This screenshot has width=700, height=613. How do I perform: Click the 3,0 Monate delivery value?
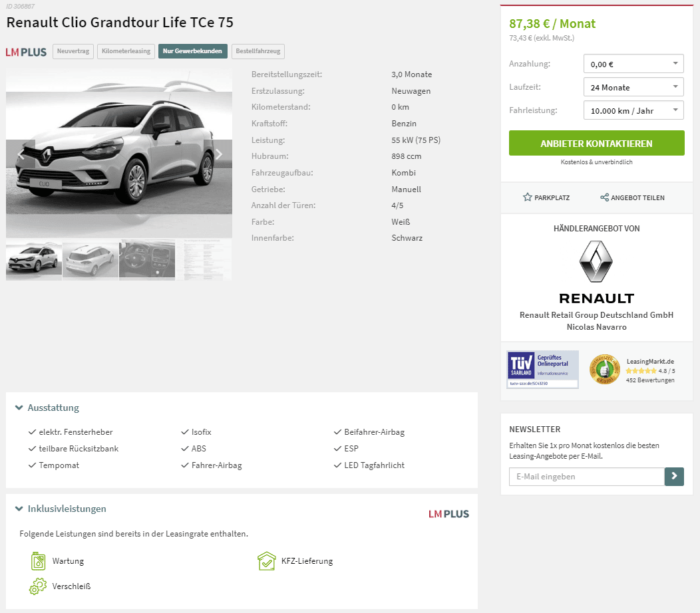point(412,74)
